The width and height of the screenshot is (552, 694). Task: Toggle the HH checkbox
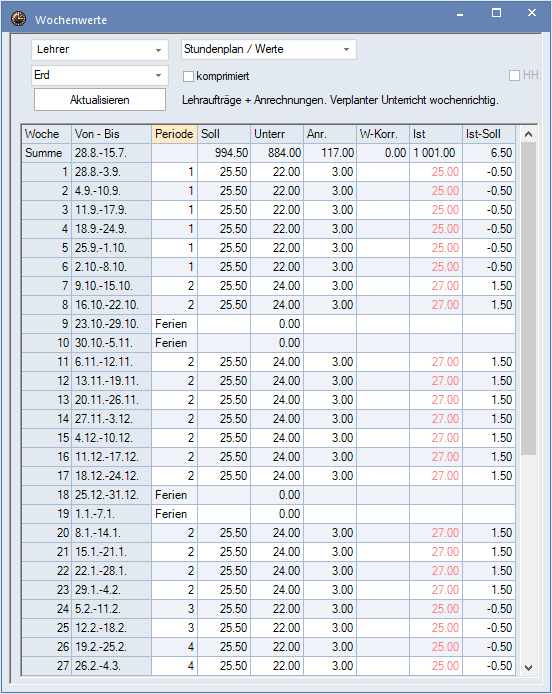514,76
